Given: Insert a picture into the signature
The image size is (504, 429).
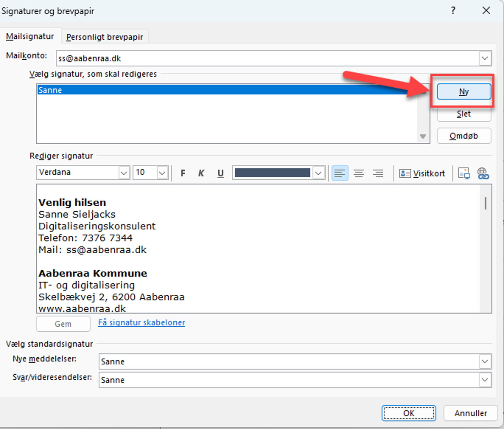Looking at the screenshot, I should 464,173.
